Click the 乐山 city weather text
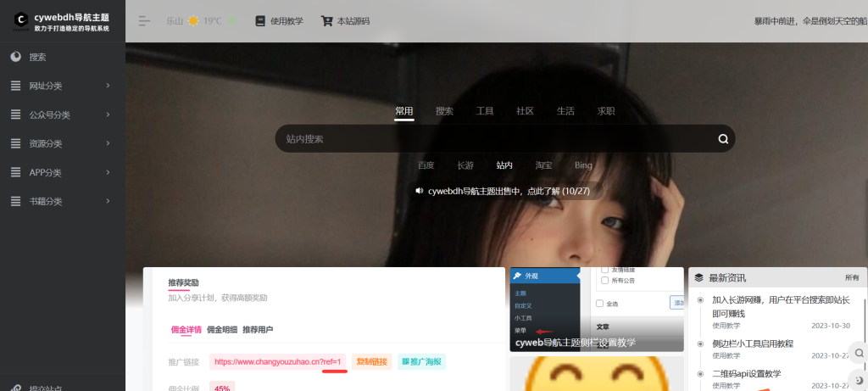The image size is (868, 391). [x=175, y=21]
